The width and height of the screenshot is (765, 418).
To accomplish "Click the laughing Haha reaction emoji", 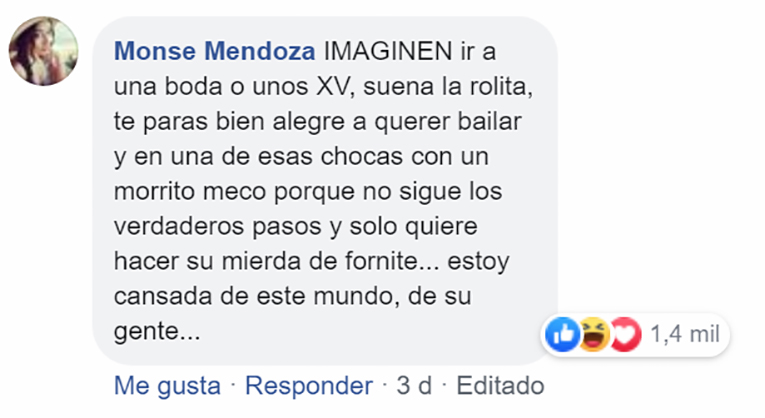I will click(x=593, y=335).
